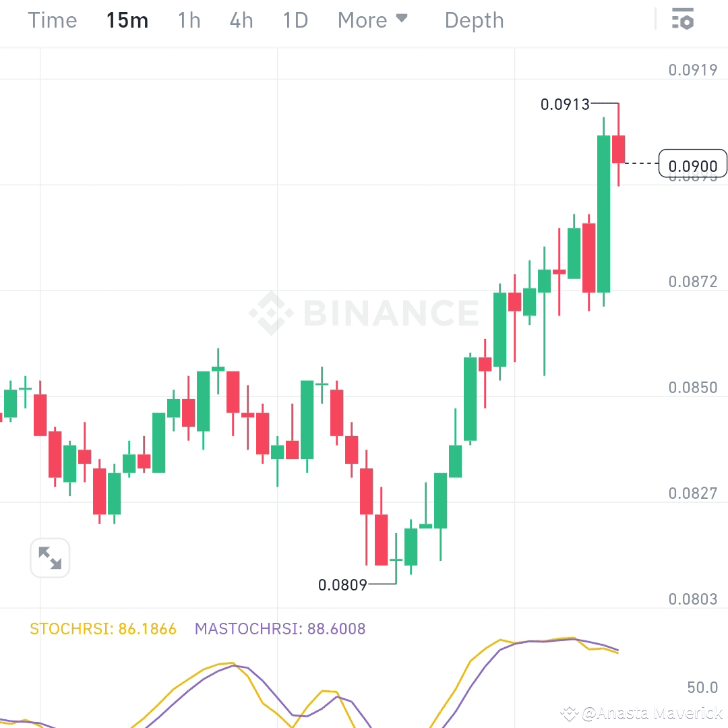Open the More timeframes dropdown
This screenshot has width=728, height=728.
373,20
